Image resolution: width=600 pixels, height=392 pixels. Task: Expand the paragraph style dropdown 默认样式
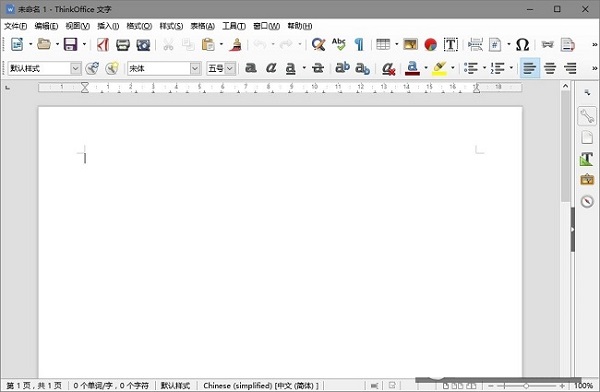coord(76,69)
